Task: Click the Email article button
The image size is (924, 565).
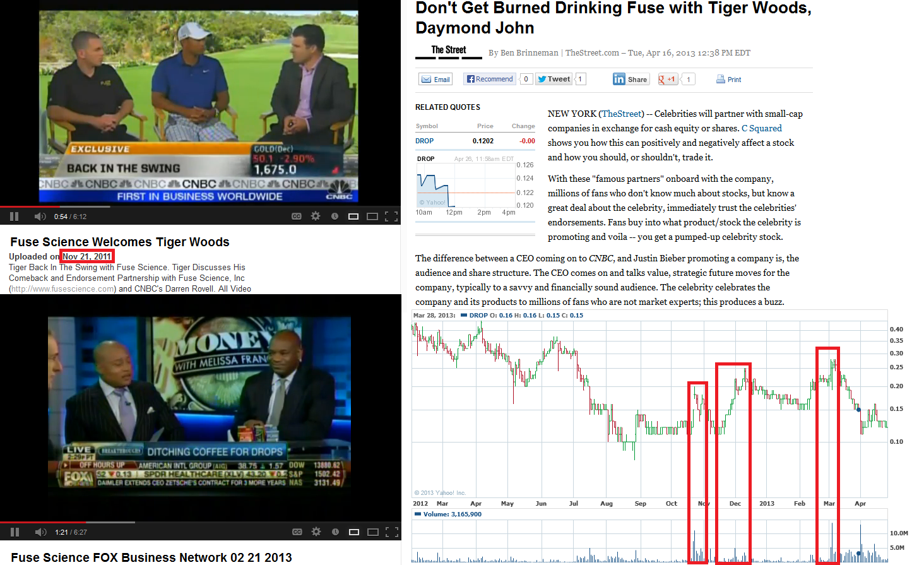Action: (435, 79)
